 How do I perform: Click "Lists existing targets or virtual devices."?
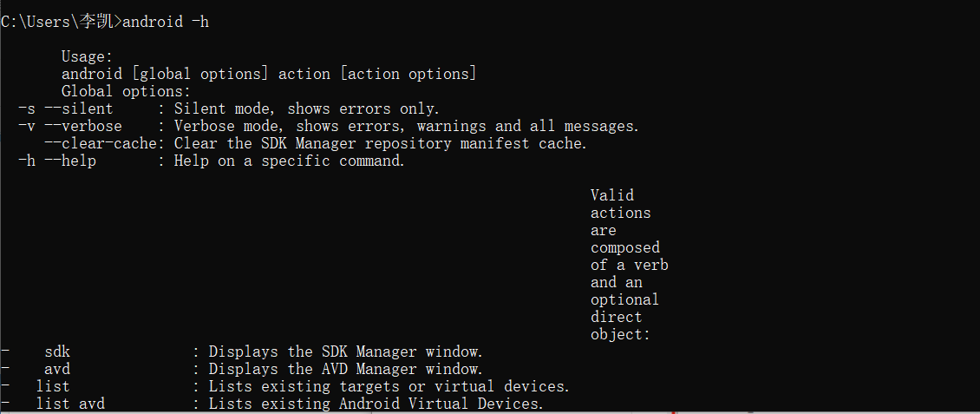(x=389, y=386)
